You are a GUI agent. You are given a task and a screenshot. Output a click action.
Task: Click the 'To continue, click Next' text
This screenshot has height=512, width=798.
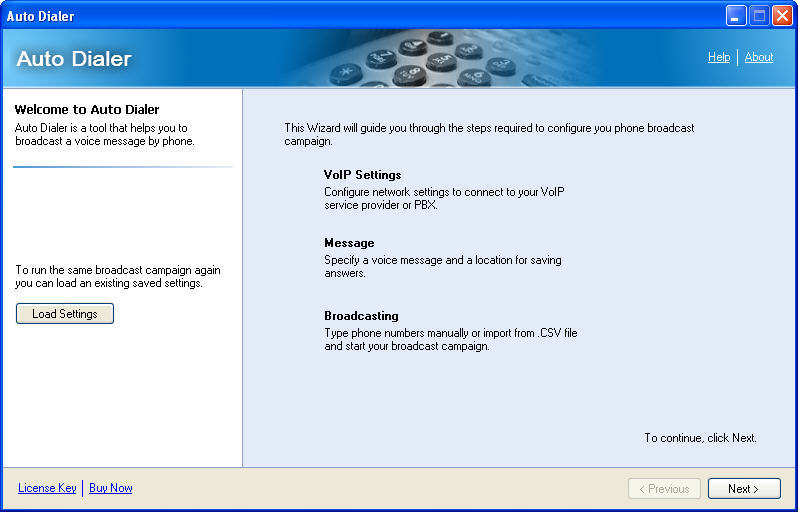(x=700, y=438)
